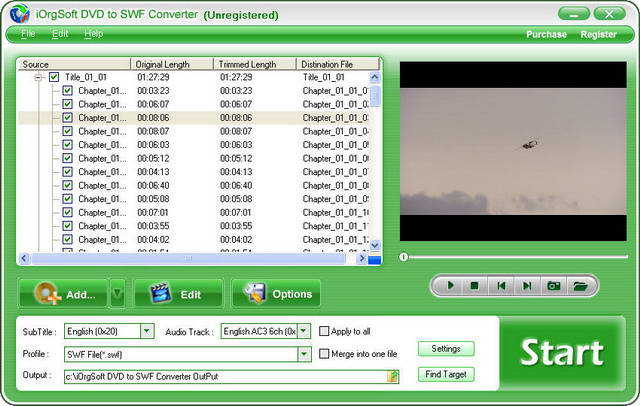This screenshot has height=406, width=640.
Task: Skip to next chapter in preview
Action: point(527,286)
